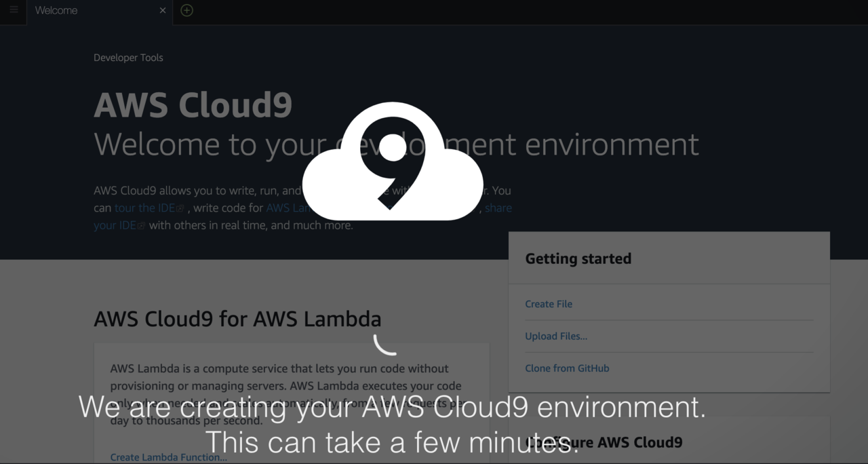Click the creating environment status message
The image size is (868, 464).
[392, 425]
